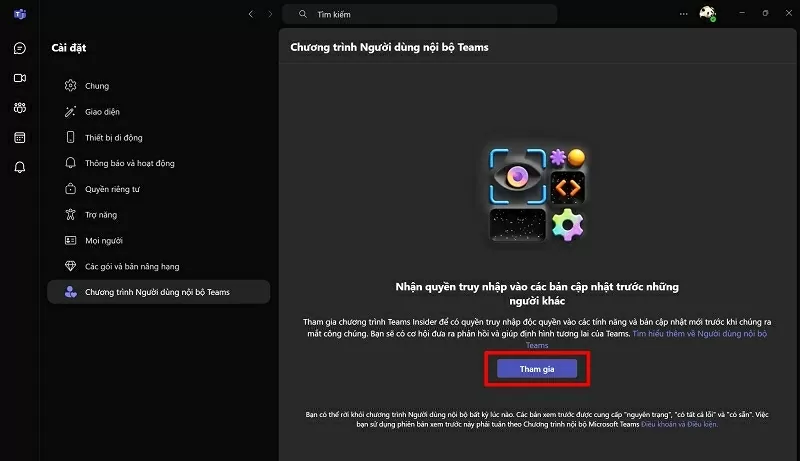Click the Tham gia join button
This screenshot has width=800, height=461.
(x=537, y=369)
